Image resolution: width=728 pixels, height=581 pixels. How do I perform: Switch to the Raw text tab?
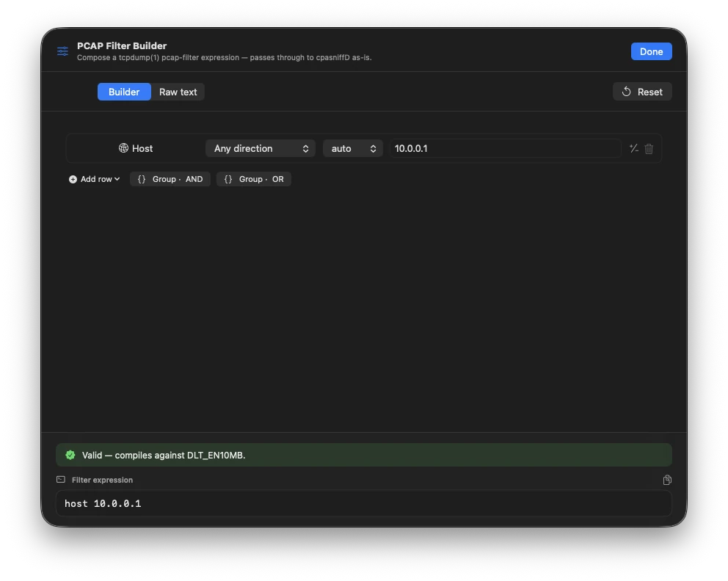178,91
